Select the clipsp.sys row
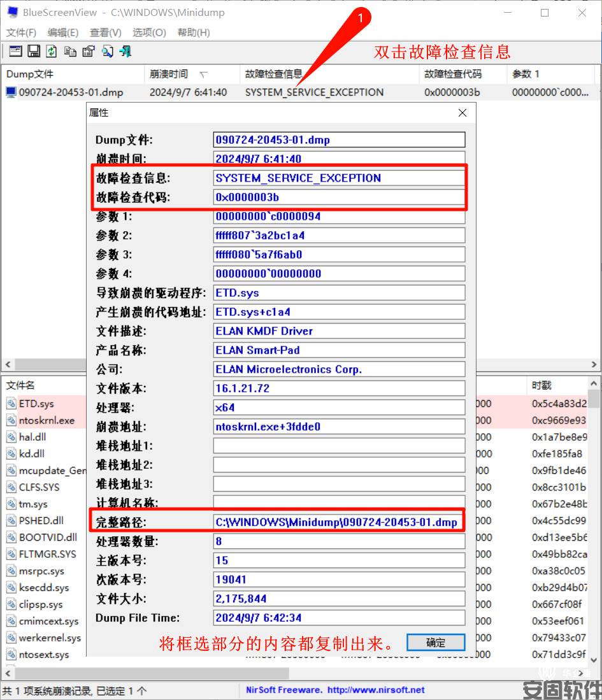This screenshot has width=602, height=700. 41,604
